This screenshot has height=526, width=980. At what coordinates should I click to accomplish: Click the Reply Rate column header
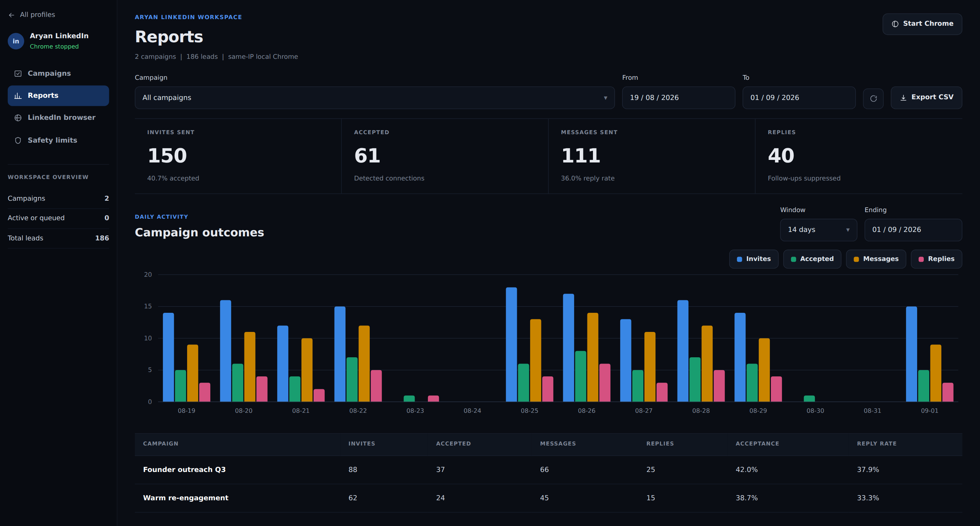pos(876,443)
